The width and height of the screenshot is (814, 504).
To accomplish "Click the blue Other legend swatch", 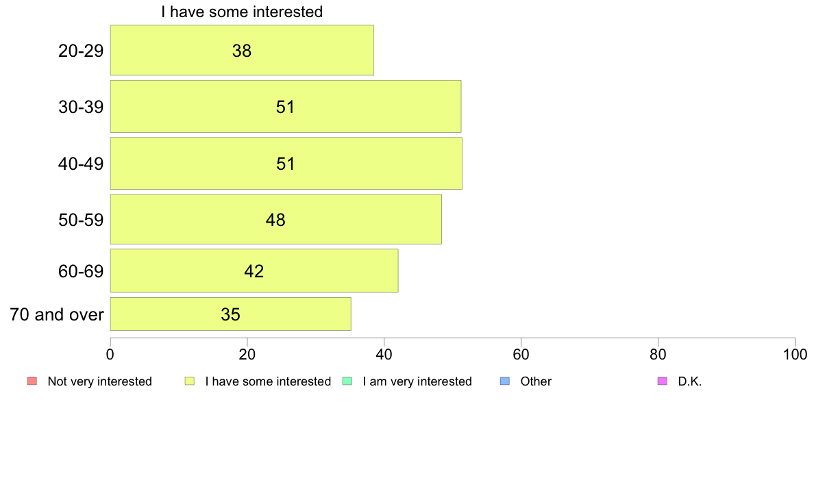I will (x=504, y=381).
